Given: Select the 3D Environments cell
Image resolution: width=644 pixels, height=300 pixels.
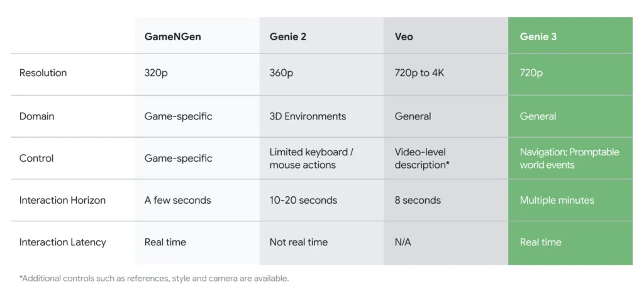Looking at the screenshot, I should (x=308, y=116).
